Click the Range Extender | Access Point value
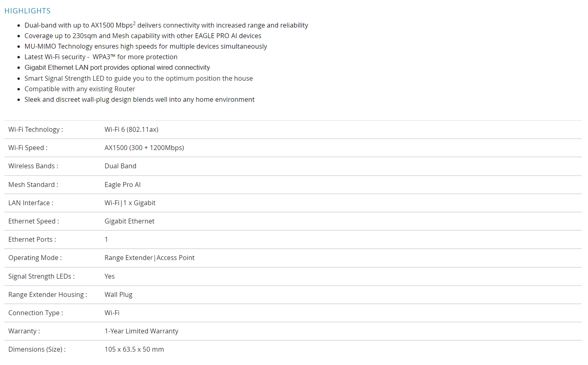588x365 pixels. click(x=150, y=258)
